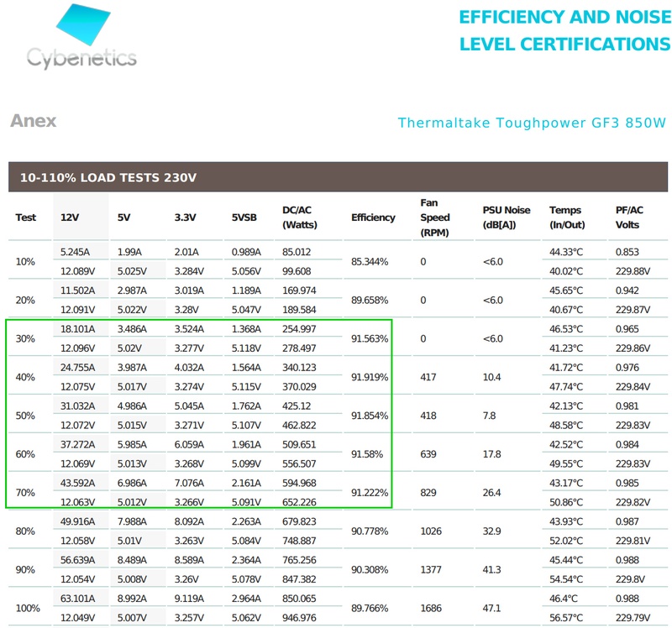Click the 0.976 power factor value
The height and width of the screenshot is (628, 672).
tap(627, 368)
